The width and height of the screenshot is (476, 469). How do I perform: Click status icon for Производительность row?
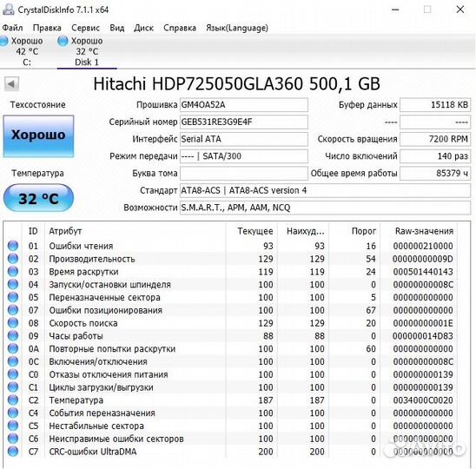[x=13, y=259]
